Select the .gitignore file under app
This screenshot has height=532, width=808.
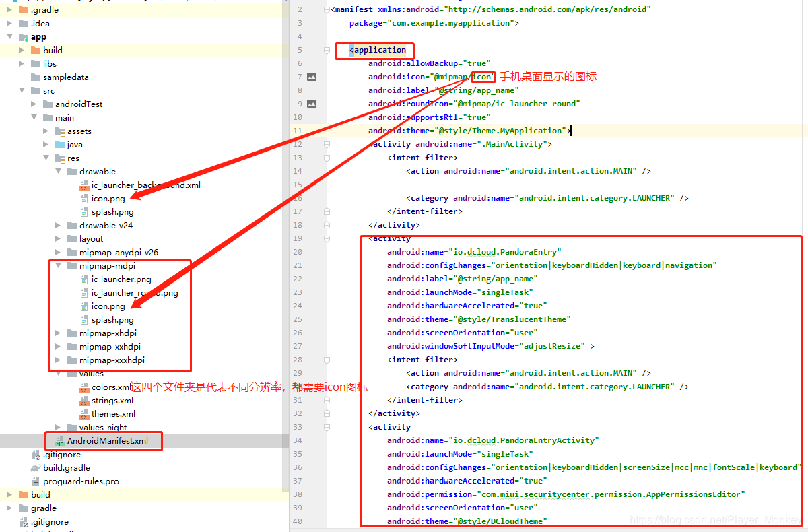coord(62,455)
